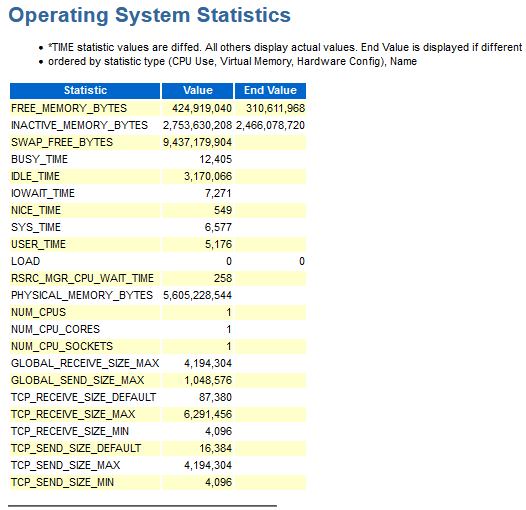Click the USER_TIME value 5,176
Image resolution: width=526 pixels, height=510 pixels.
point(218,244)
